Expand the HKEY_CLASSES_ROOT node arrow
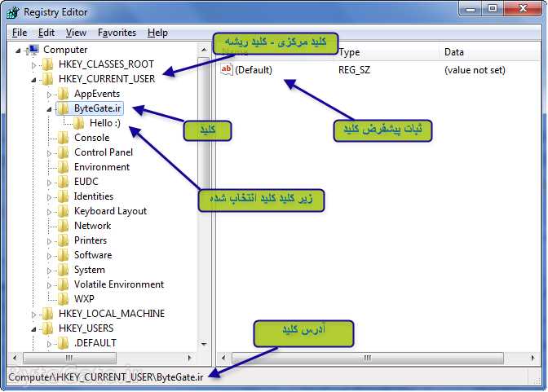Viewport: 548px width, 392px height. (33, 65)
